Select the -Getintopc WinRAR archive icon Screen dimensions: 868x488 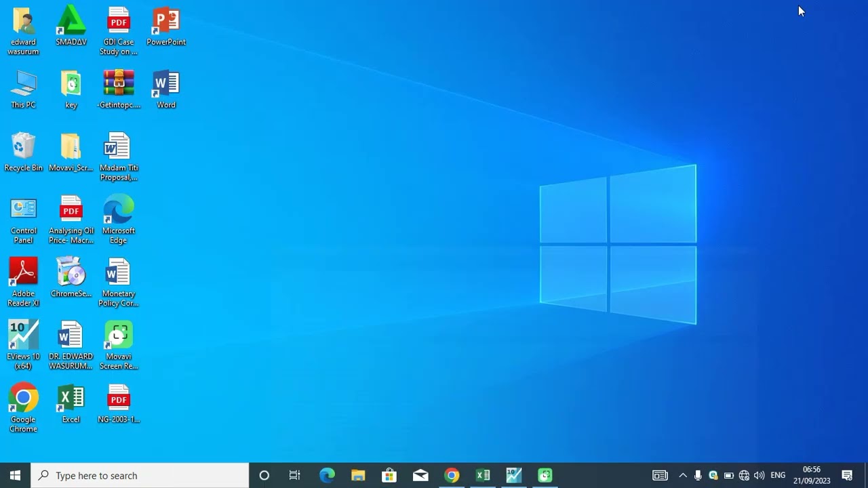click(x=119, y=89)
